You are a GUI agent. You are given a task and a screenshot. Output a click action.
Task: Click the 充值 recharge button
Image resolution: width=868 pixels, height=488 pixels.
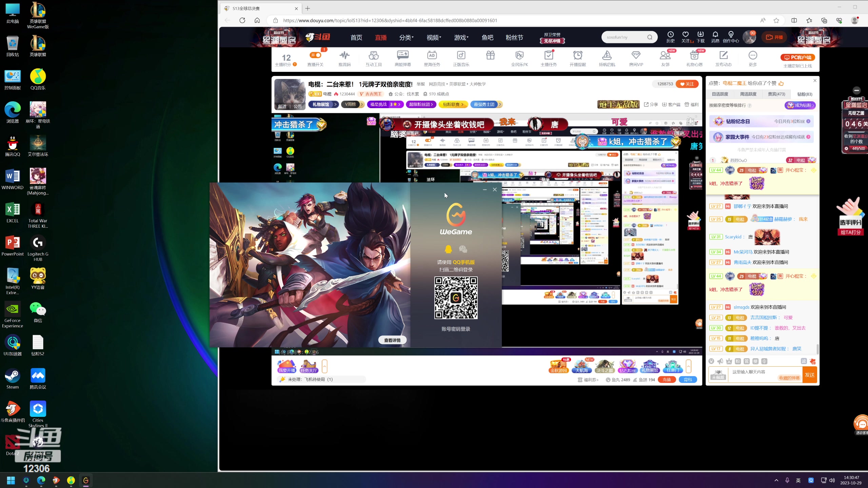point(667,380)
